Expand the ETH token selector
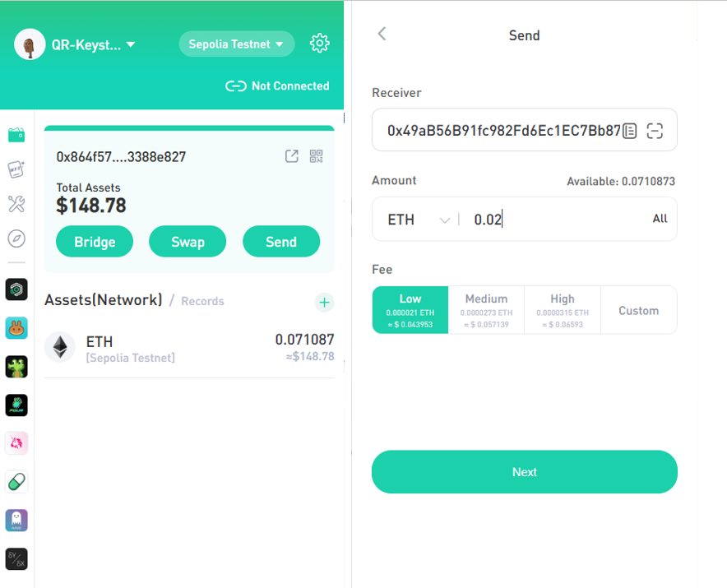 (x=419, y=220)
